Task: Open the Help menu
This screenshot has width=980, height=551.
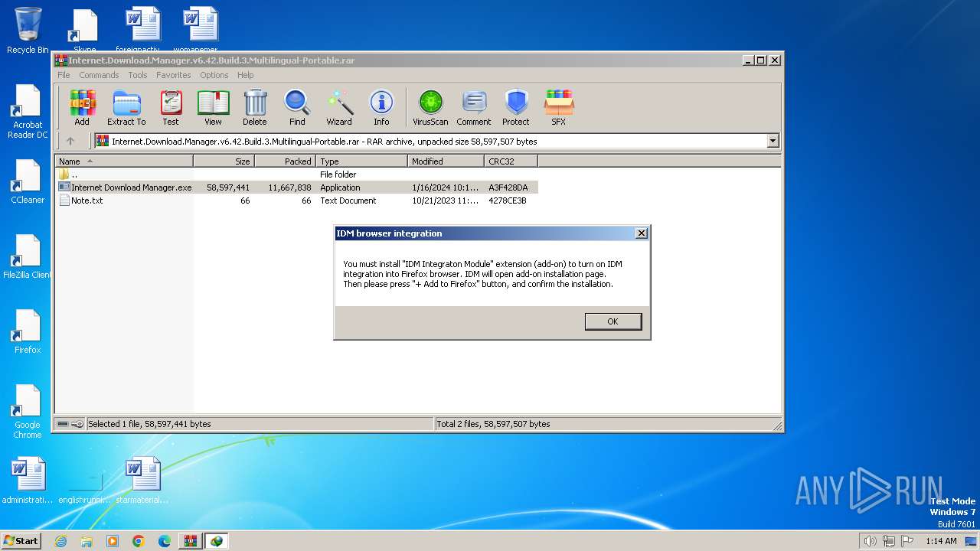Action: point(245,75)
